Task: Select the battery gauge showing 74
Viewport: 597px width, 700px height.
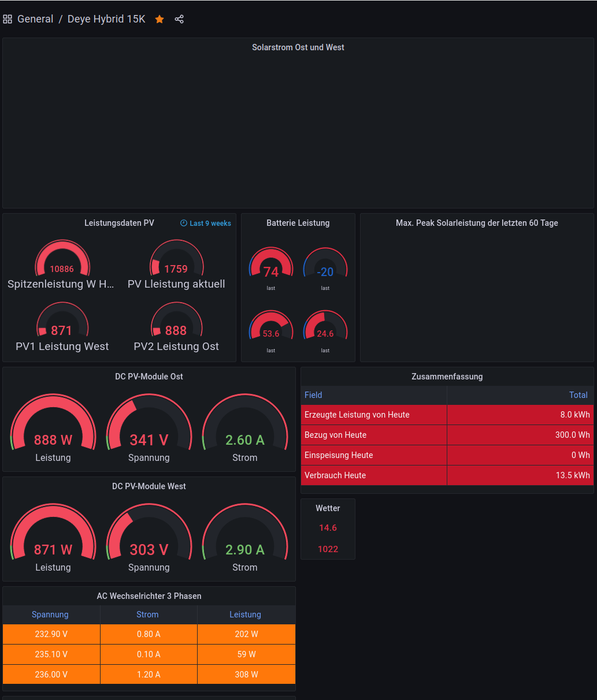Action: coord(271,265)
